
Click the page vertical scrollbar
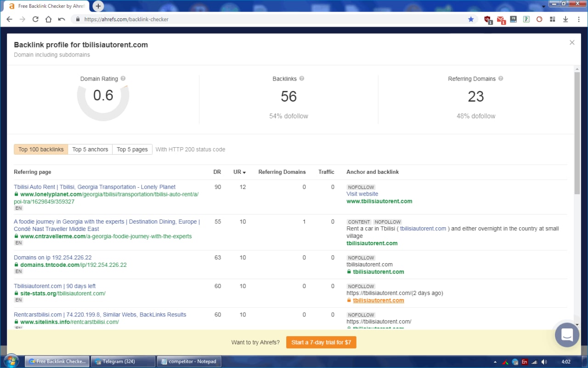tap(577, 133)
